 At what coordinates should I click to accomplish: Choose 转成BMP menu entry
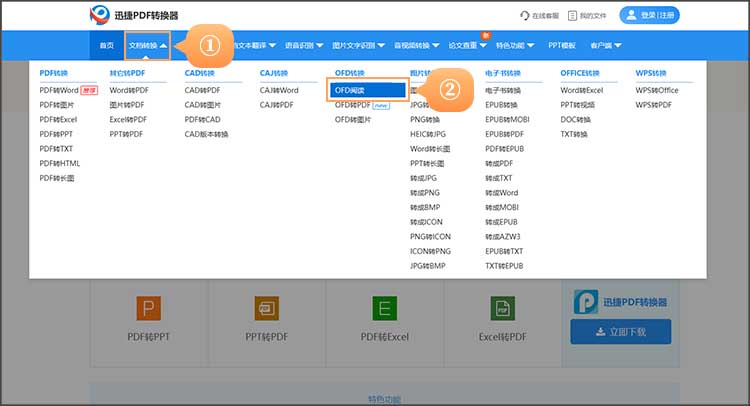(425, 208)
